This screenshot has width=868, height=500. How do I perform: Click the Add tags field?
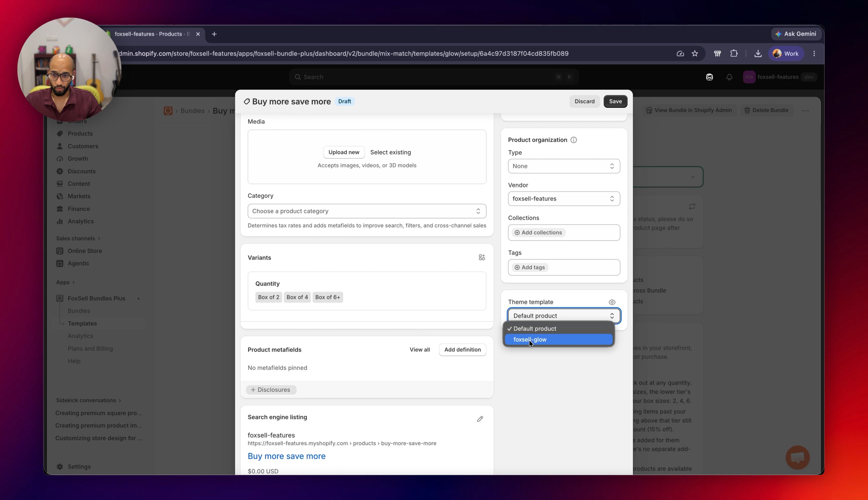(x=564, y=268)
